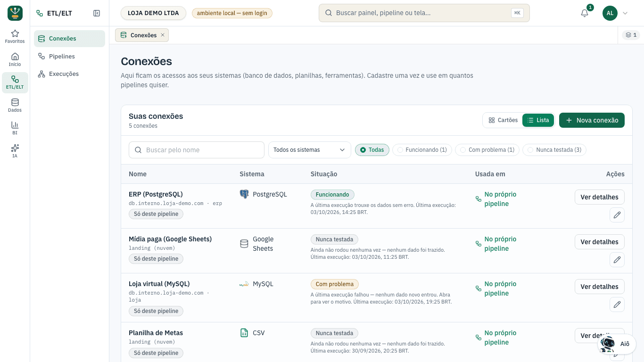Click the Planilha de Metas name
This screenshot has width=644, height=362.
coord(156,333)
